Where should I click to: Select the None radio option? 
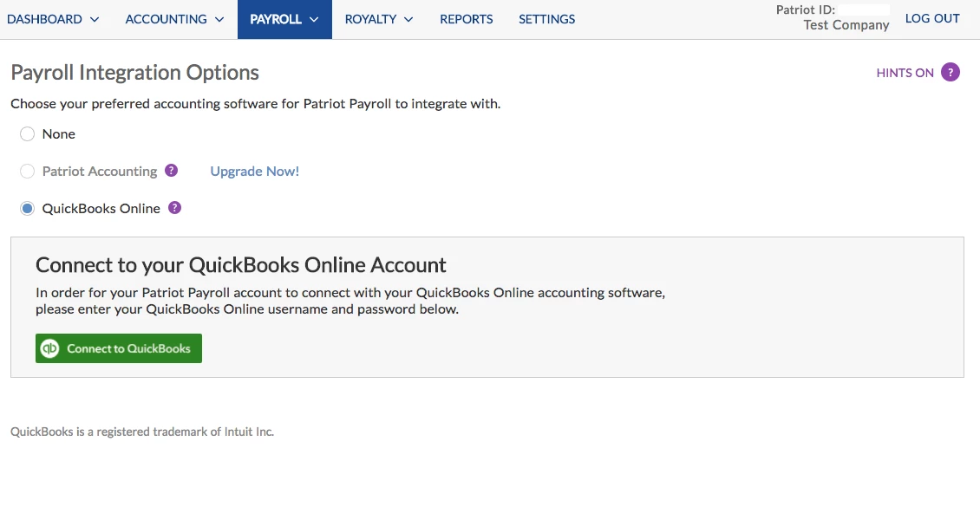click(x=27, y=133)
